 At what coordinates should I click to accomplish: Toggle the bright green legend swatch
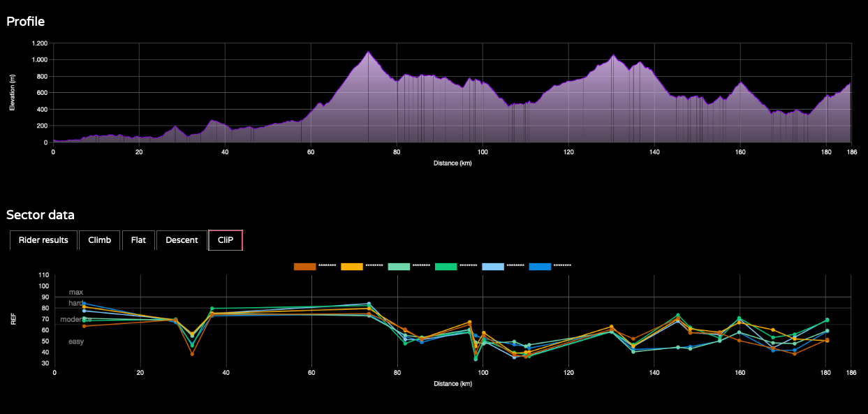click(446, 266)
